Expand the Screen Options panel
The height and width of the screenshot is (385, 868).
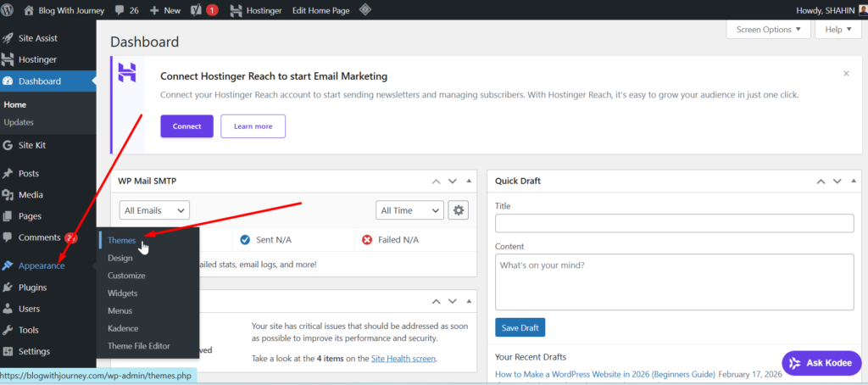pyautogui.click(x=768, y=30)
